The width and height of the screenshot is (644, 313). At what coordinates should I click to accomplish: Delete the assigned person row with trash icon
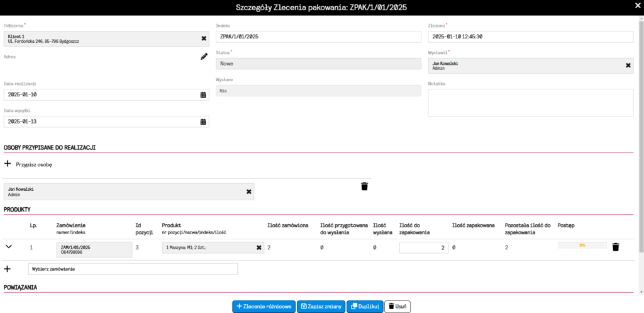(364, 186)
